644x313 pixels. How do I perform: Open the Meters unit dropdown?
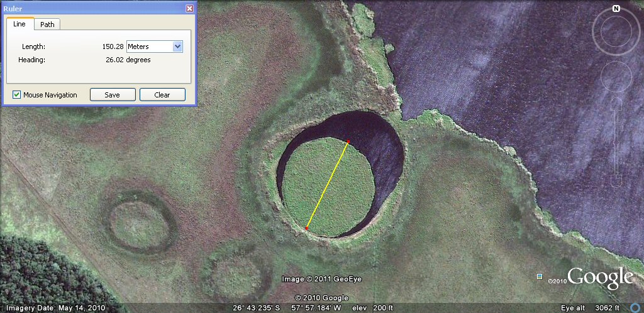[154, 47]
